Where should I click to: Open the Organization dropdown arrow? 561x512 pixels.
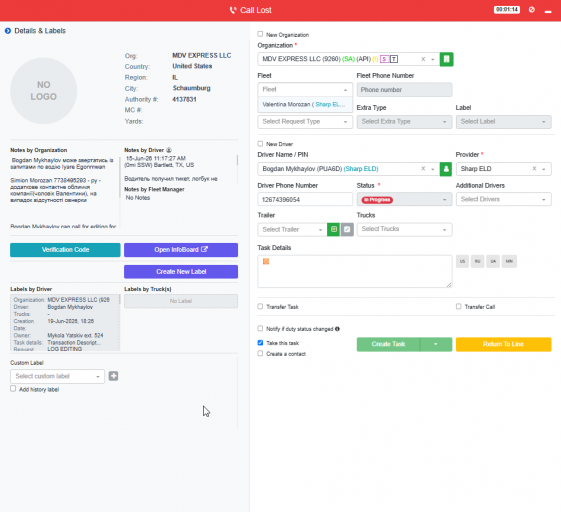click(x=433, y=59)
